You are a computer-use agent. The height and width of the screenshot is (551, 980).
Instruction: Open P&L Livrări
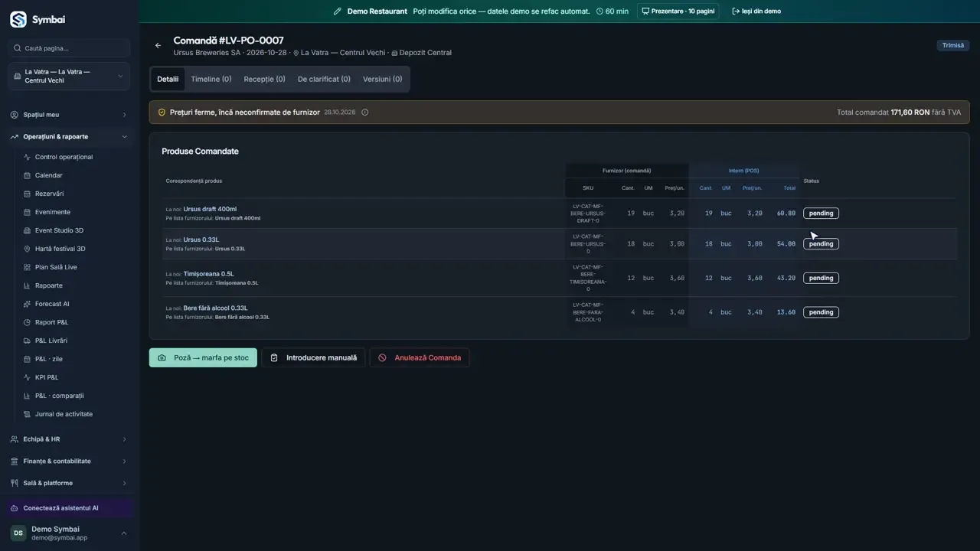(51, 341)
